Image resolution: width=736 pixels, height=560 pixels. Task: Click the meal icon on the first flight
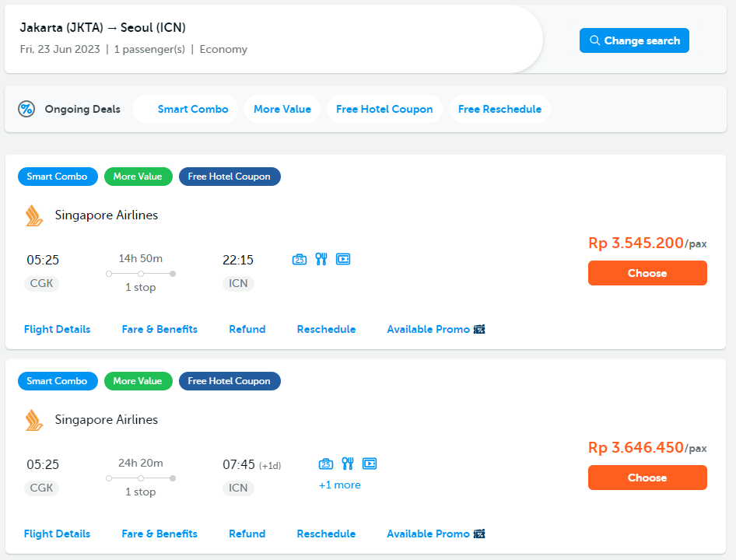(x=321, y=259)
